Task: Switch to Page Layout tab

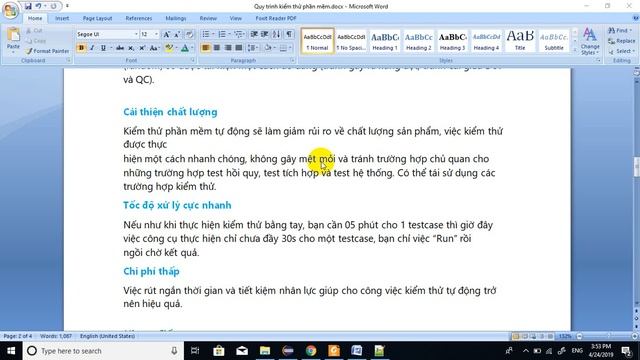Action: 97,18
